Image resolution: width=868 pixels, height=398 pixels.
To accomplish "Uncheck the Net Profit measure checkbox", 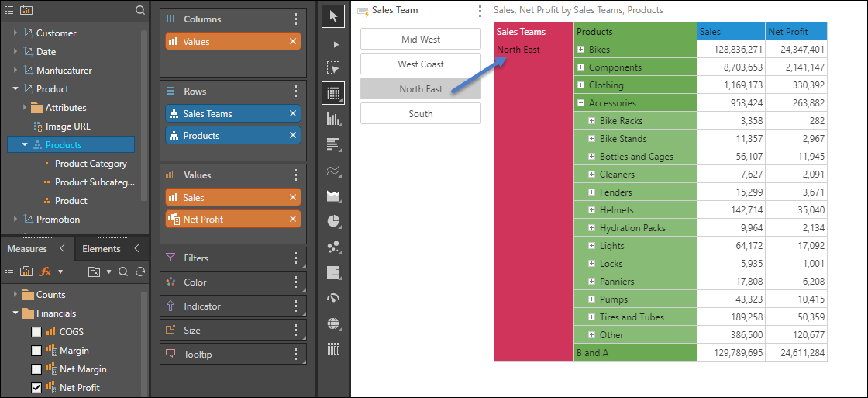I will coord(36,387).
